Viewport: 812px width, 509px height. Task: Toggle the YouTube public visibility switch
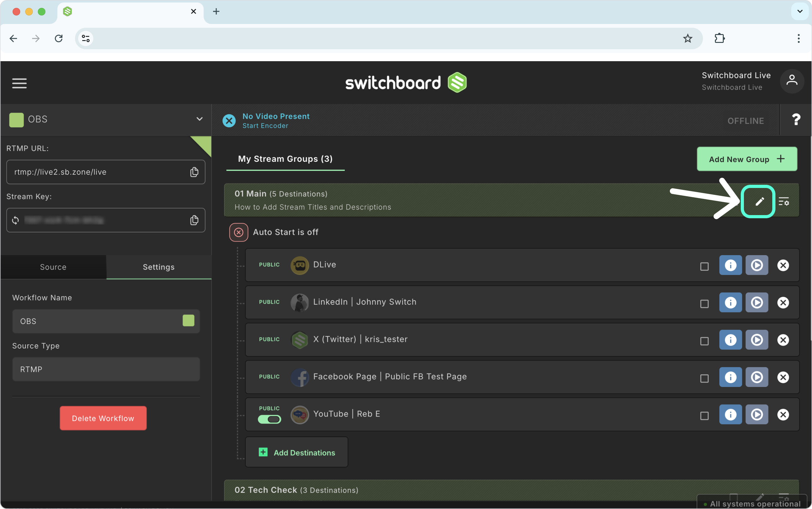tap(269, 419)
